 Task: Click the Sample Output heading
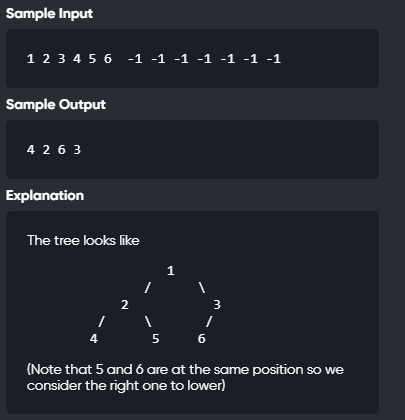pos(56,105)
